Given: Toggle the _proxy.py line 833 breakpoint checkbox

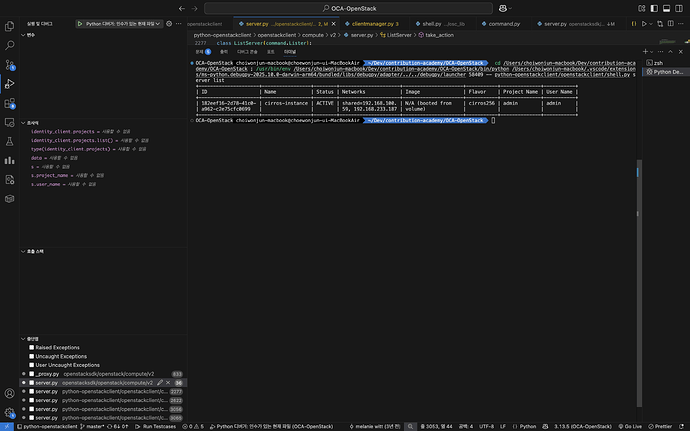Looking at the screenshot, I should click(31, 374).
